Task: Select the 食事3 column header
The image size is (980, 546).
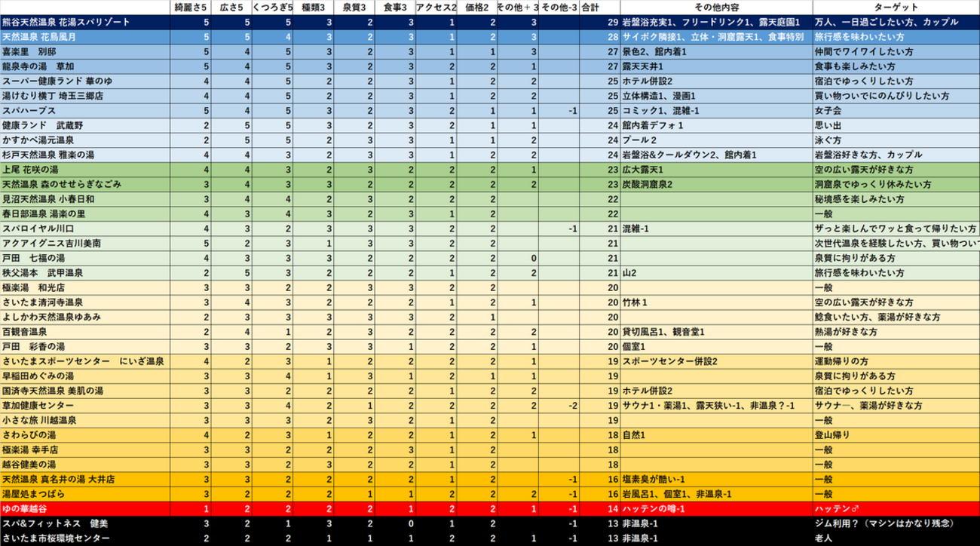Action: pyautogui.click(x=396, y=8)
